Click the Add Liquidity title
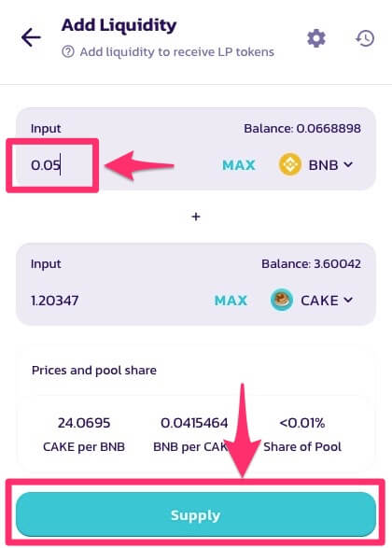Viewport: 392px width, 548px height. 119,25
